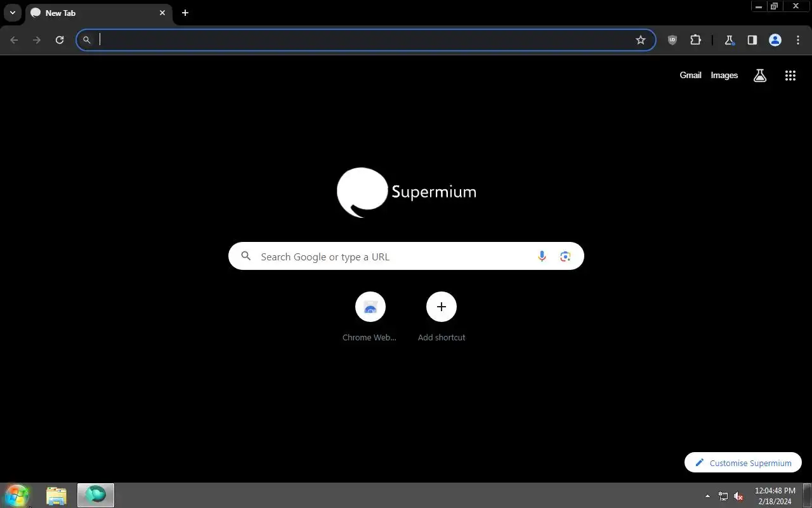Open the Windows Start menu
The height and width of the screenshot is (508, 812).
pos(17,495)
